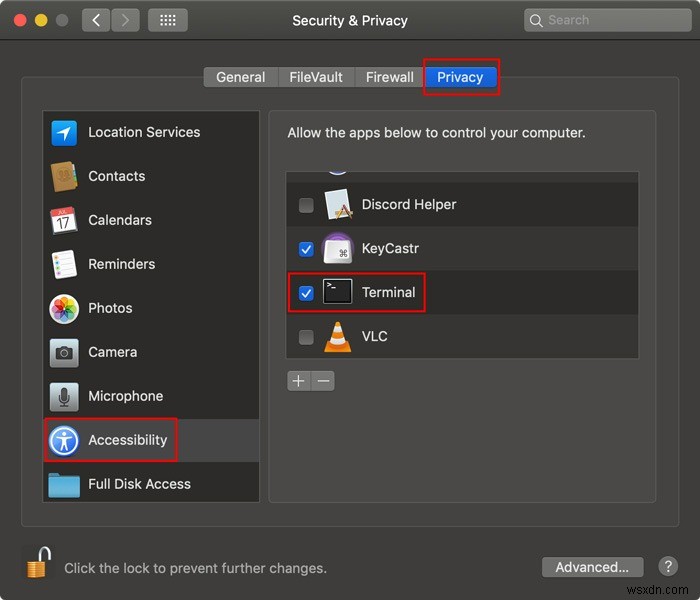Viewport: 700px width, 600px height.
Task: Select Full Disk Access label
Action: pos(140,484)
